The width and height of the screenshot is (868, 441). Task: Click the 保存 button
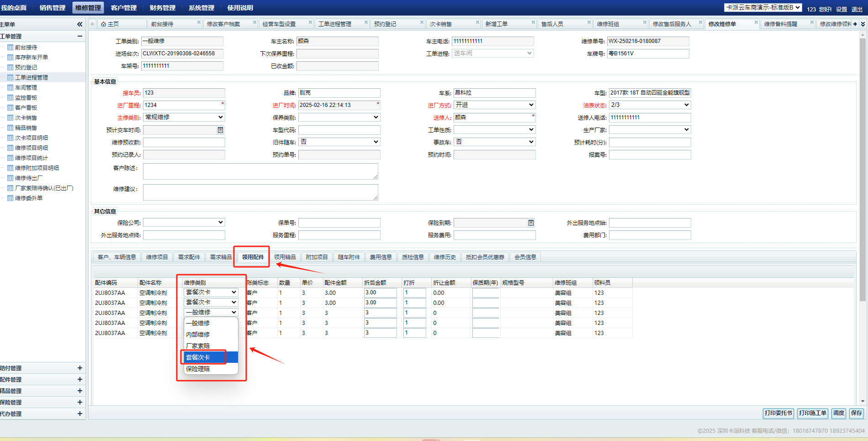(x=856, y=413)
